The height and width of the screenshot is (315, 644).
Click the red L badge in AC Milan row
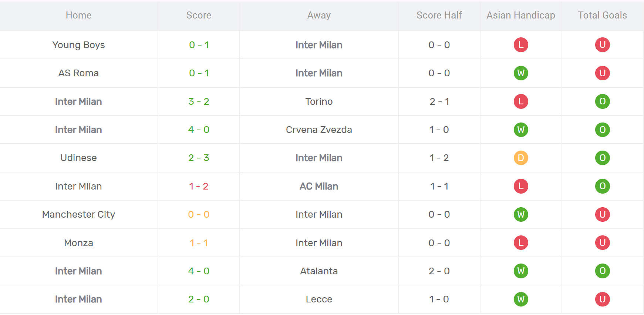click(521, 186)
